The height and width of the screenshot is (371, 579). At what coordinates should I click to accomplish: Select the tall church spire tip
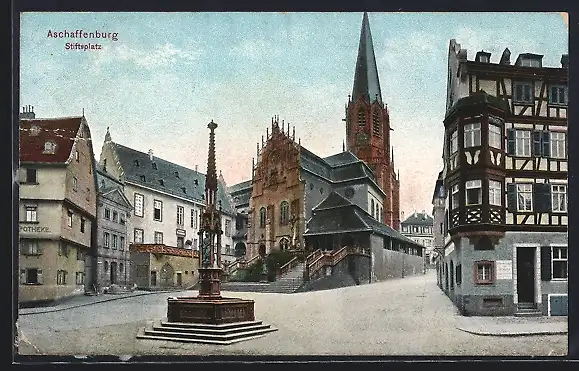366,22
